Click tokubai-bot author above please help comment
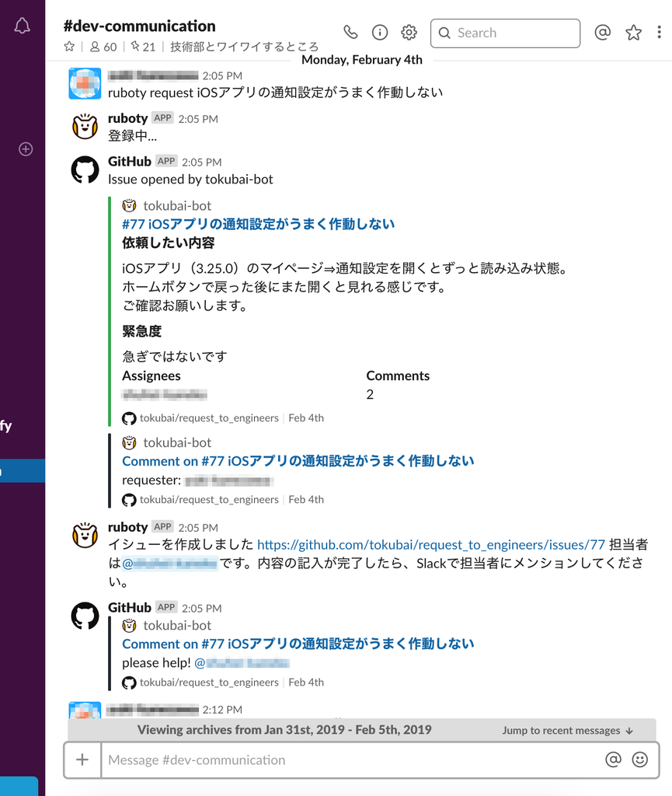Viewport: 672px width, 796px height. click(177, 626)
